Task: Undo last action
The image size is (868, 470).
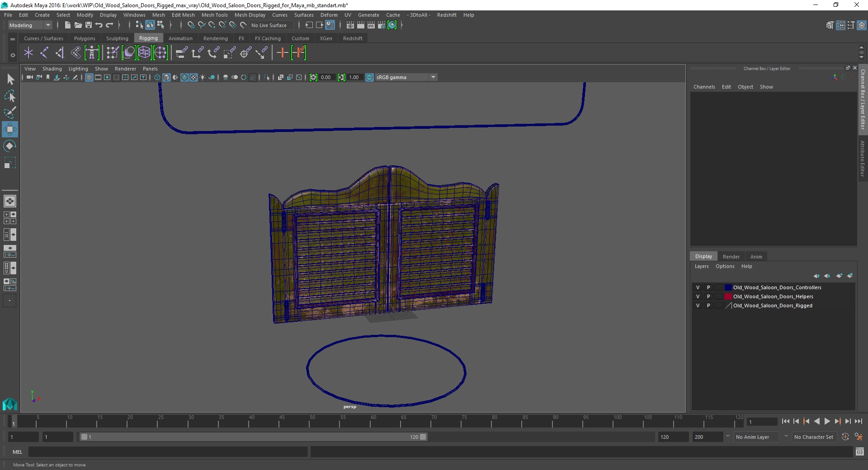Action: (99, 25)
